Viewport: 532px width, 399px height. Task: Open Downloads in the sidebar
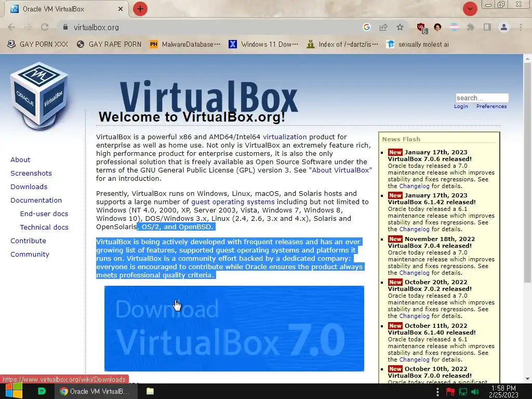[x=29, y=187]
